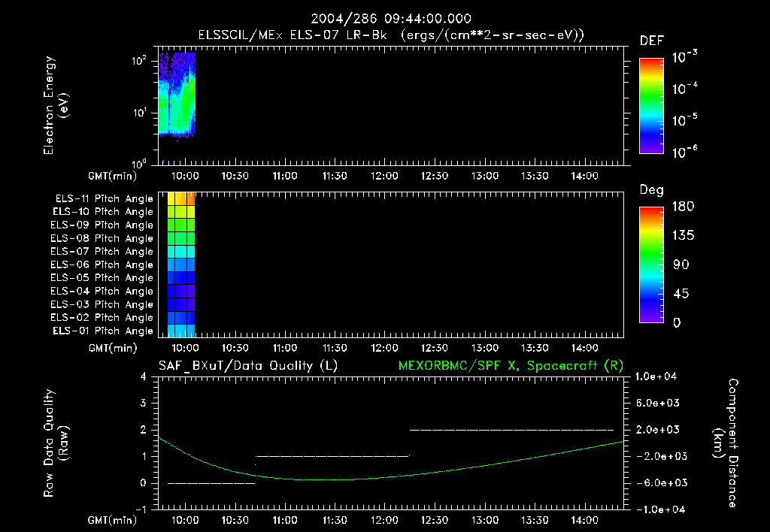The height and width of the screenshot is (532, 770).
Task: Select the 10^-5 DEF scale label
Action: pos(684,119)
